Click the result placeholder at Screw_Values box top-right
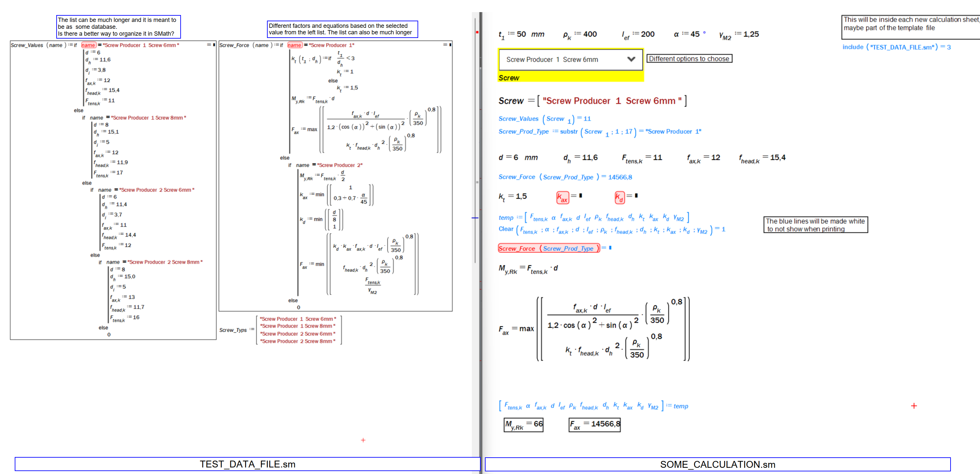The image size is (980, 474). (214, 45)
